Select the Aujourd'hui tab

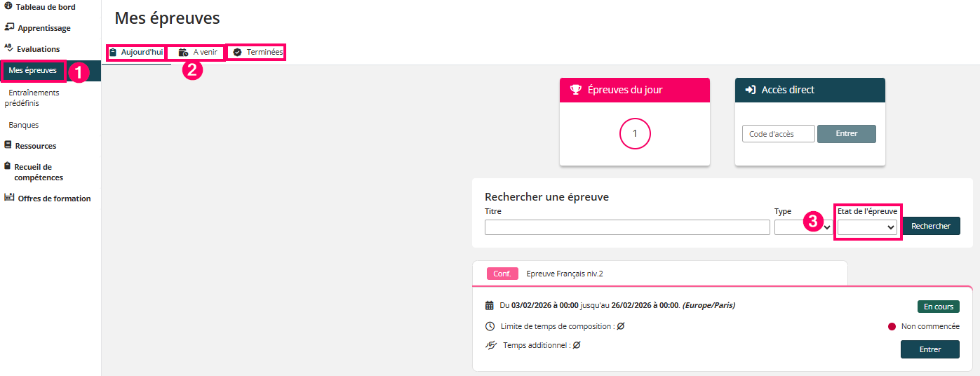point(136,52)
